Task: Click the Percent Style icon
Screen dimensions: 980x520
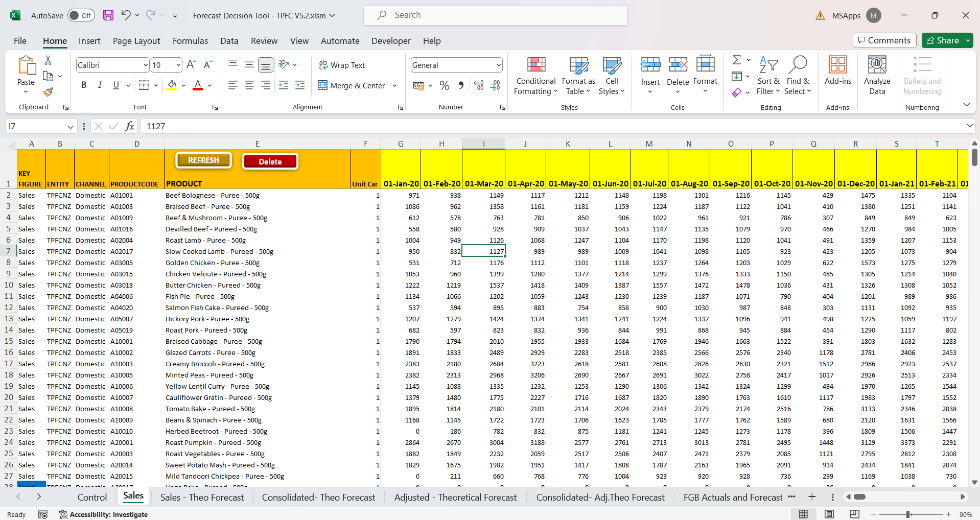Action: pyautogui.click(x=445, y=85)
